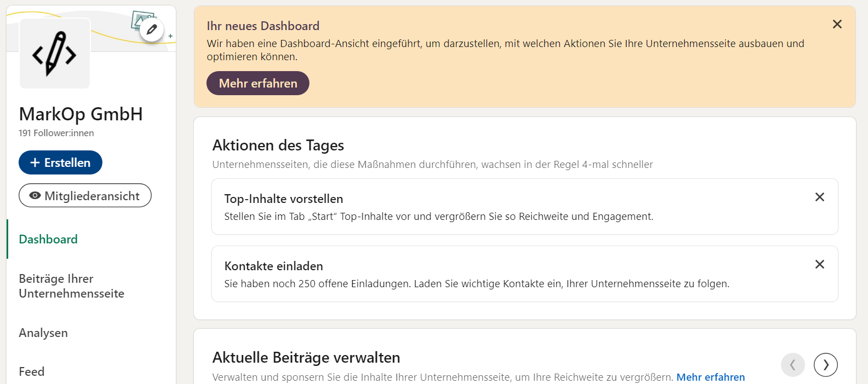Go to the Feed sidebar item
868x384 pixels.
(32, 371)
